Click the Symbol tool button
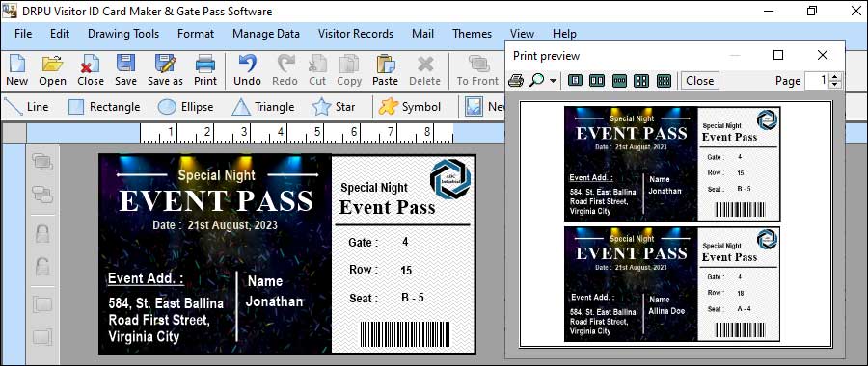868x366 pixels. (x=410, y=107)
